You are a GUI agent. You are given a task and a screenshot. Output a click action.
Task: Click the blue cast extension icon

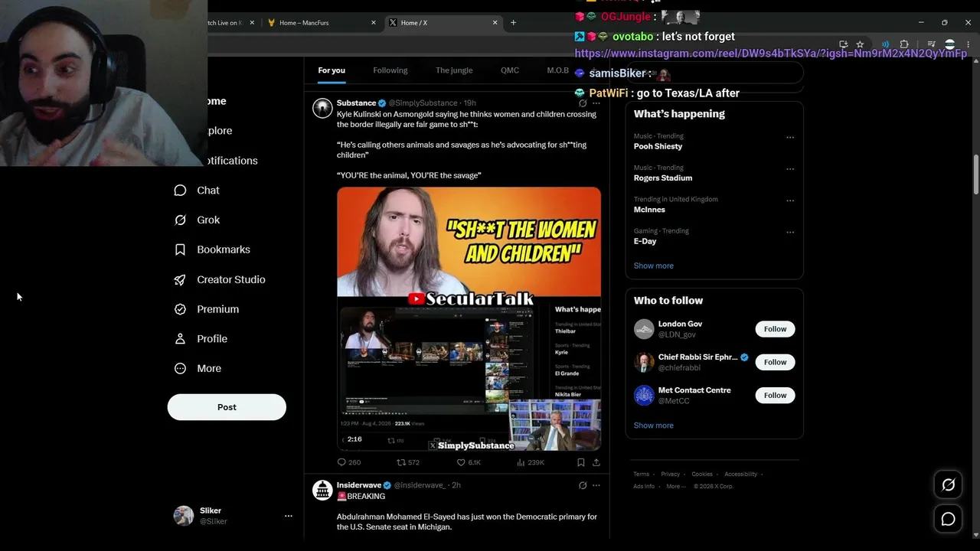pos(886,44)
